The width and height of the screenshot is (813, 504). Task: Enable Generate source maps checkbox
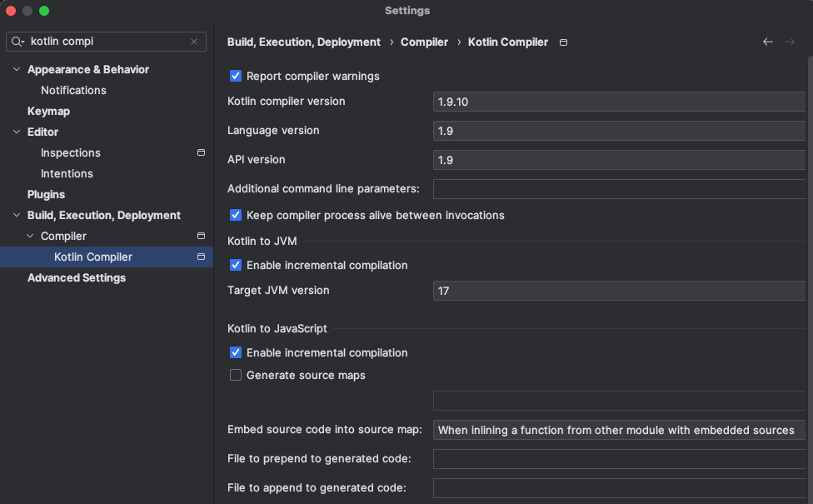236,375
